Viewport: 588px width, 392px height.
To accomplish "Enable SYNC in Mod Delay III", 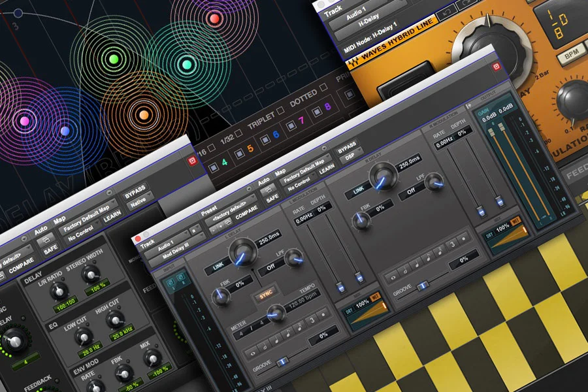I will pyautogui.click(x=265, y=293).
